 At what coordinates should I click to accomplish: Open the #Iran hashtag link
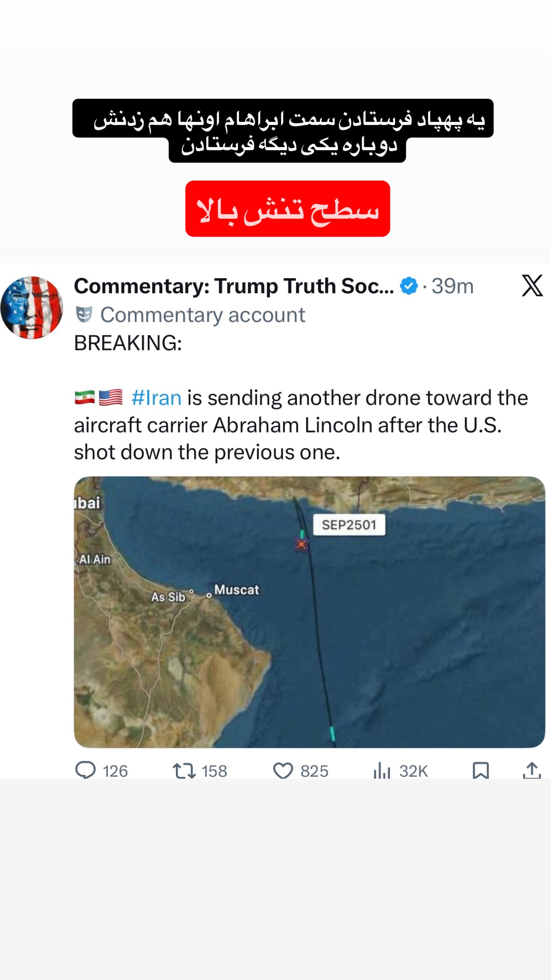(156, 397)
